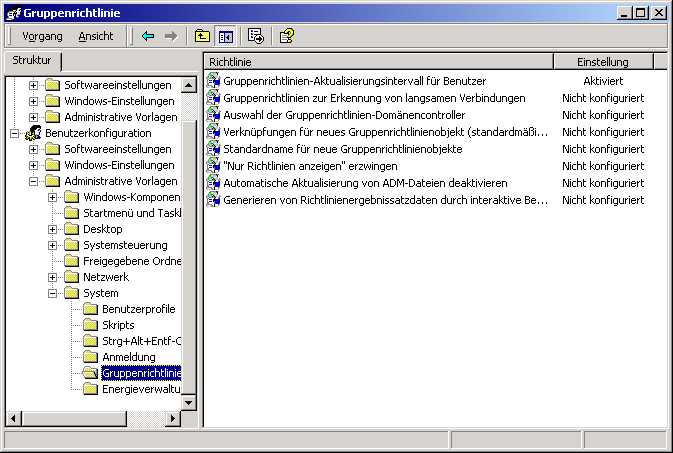This screenshot has width=673, height=453.
Task: Click the Gruppenrichtlinie title bar icon
Action: point(13,13)
